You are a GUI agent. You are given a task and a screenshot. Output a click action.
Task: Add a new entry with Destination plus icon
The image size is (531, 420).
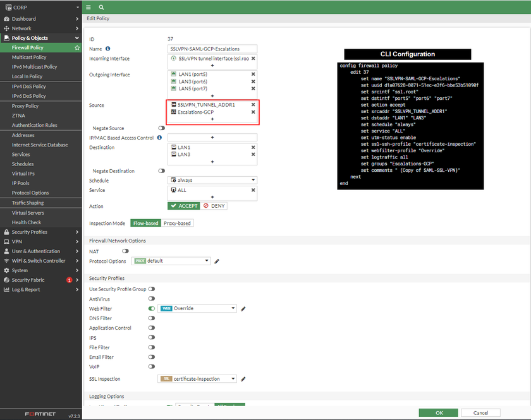click(212, 162)
